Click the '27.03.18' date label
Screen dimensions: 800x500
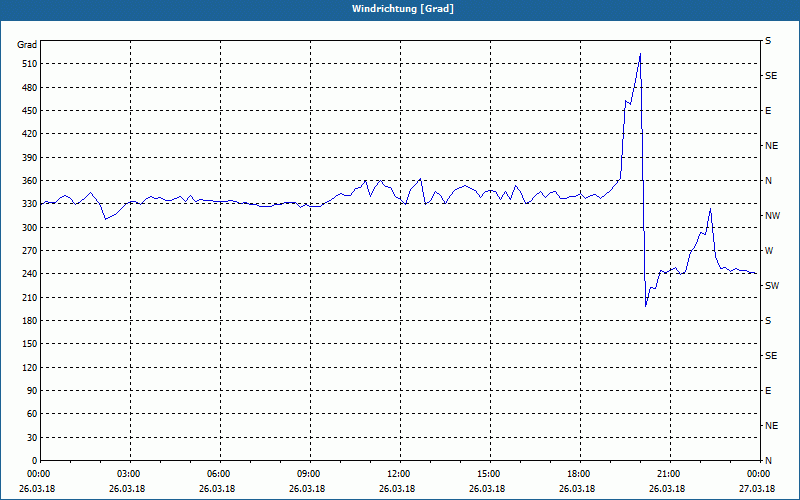point(757,488)
